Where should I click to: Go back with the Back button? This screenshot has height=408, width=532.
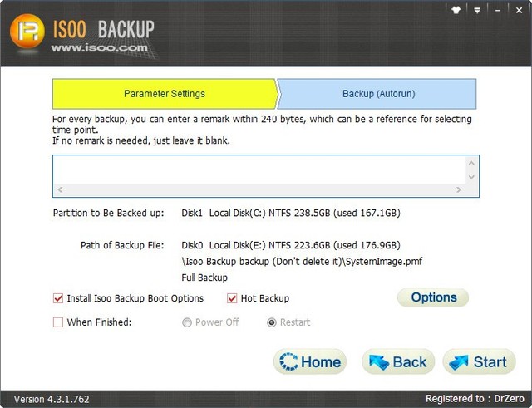click(398, 361)
